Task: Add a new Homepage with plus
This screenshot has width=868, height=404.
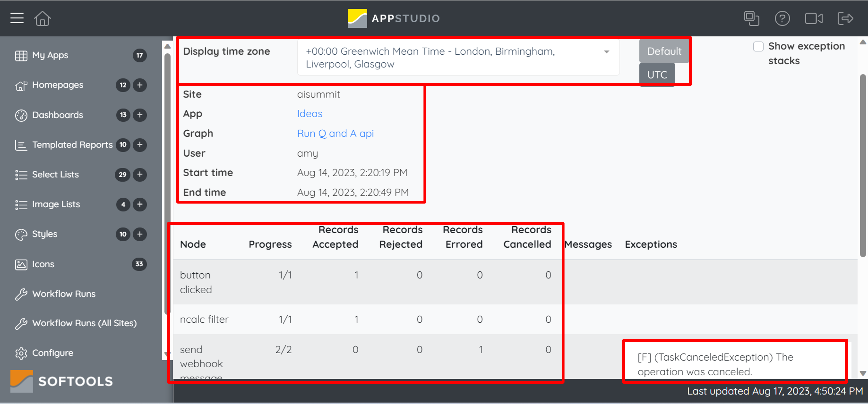Action: tap(140, 85)
